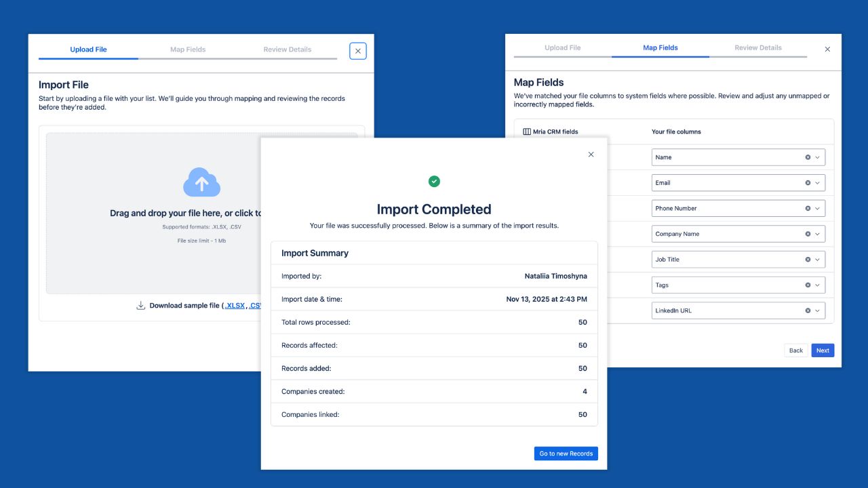Image resolution: width=868 pixels, height=488 pixels.
Task: Click the Records affected label
Action: click(309, 345)
